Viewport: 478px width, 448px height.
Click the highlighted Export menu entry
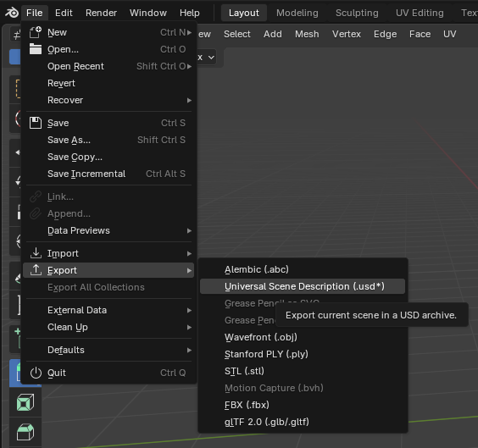point(108,270)
